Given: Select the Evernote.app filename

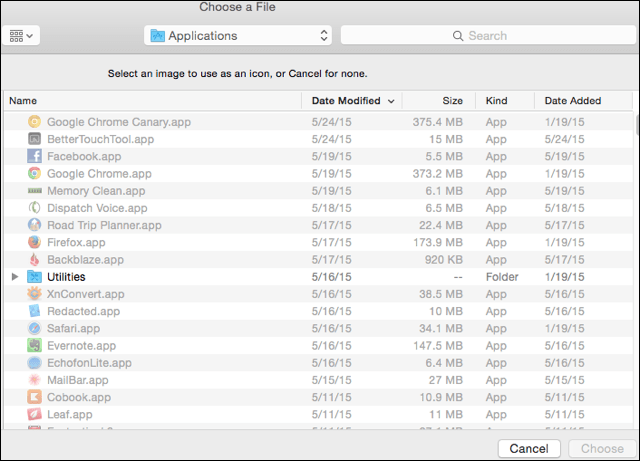Looking at the screenshot, I should 81,345.
